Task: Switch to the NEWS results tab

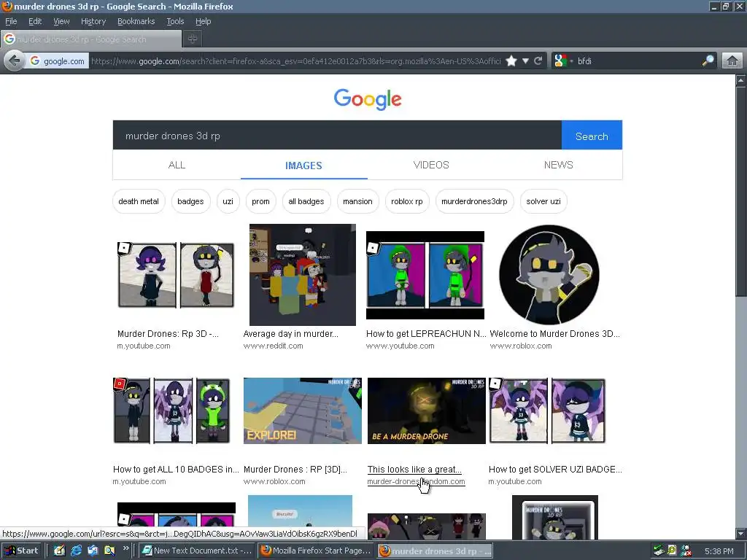Action: 558,165
